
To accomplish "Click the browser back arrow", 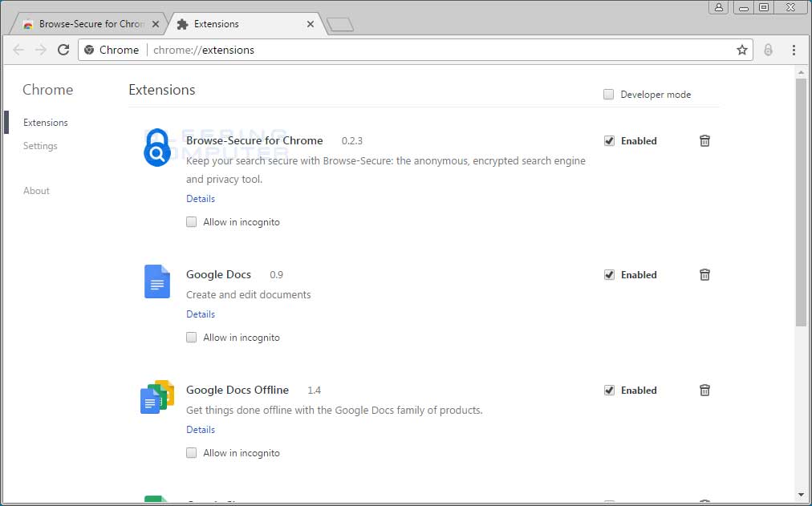I will [x=18, y=50].
